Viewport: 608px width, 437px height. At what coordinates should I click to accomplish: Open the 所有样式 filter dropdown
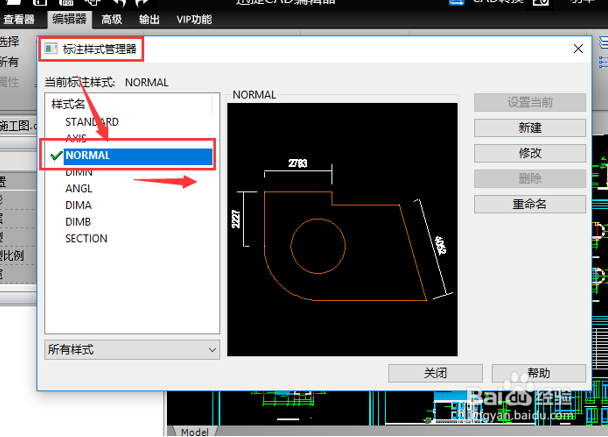(x=132, y=350)
